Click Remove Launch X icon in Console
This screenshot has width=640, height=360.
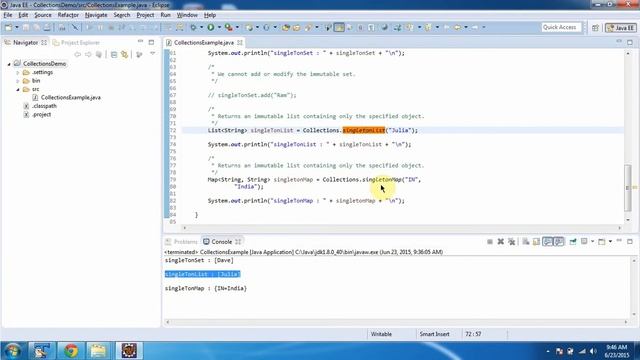pos(501,242)
